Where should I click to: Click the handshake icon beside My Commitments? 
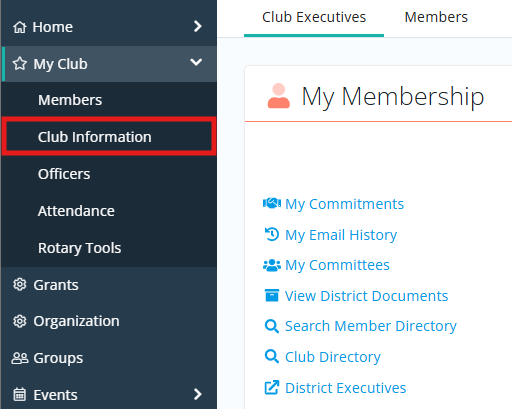[272, 203]
